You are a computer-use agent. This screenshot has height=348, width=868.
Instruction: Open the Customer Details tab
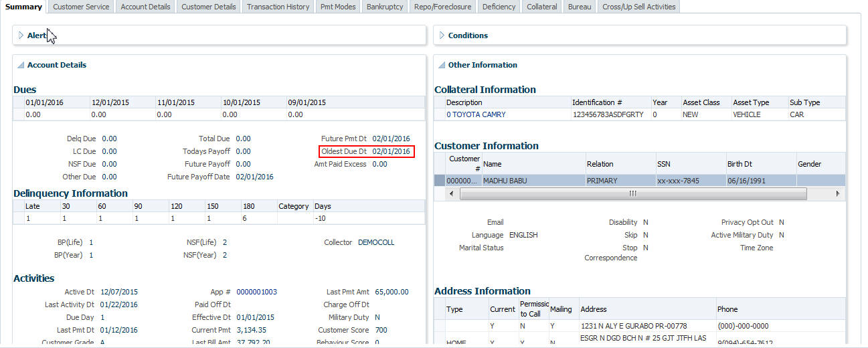[x=208, y=7]
